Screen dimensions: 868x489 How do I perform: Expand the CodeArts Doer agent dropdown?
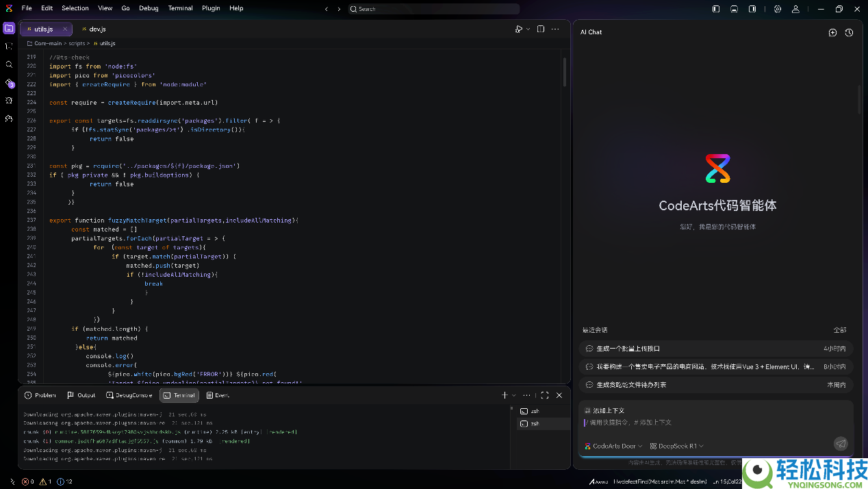614,446
